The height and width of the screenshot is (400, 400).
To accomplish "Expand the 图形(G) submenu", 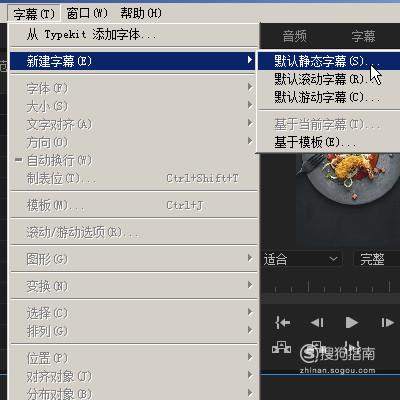I will tap(134, 259).
